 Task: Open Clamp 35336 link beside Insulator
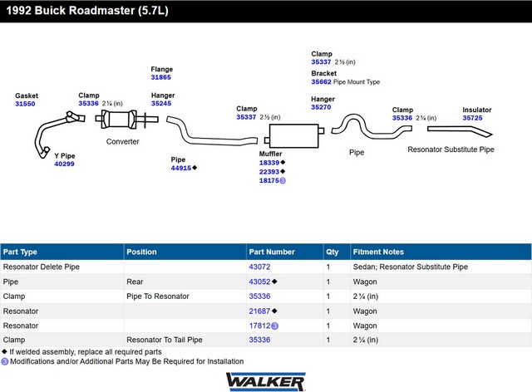[x=402, y=118]
